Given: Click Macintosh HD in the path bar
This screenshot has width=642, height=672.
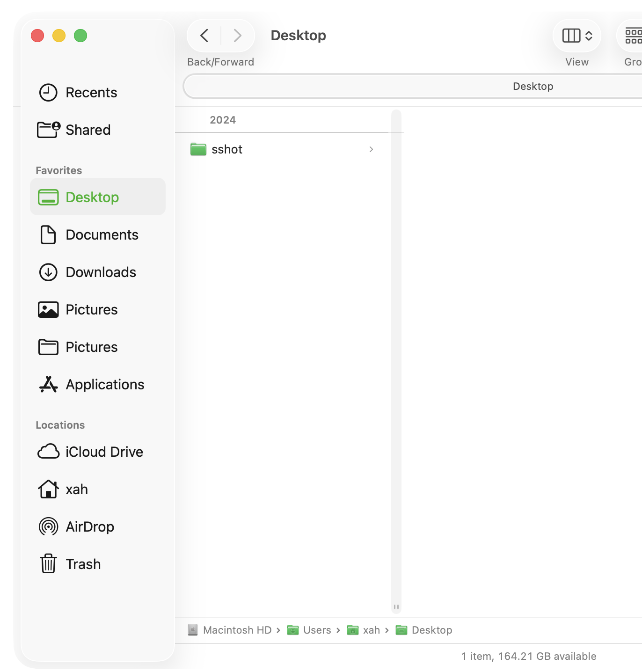Looking at the screenshot, I should 237,630.
